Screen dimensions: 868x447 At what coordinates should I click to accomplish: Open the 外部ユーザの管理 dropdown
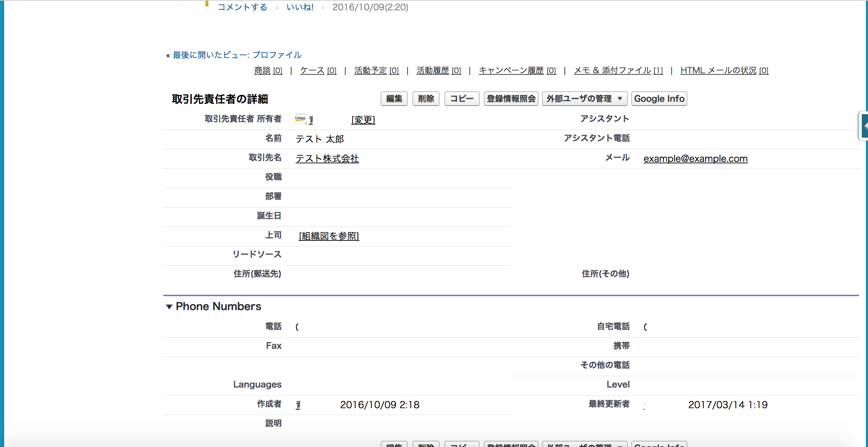click(x=585, y=99)
